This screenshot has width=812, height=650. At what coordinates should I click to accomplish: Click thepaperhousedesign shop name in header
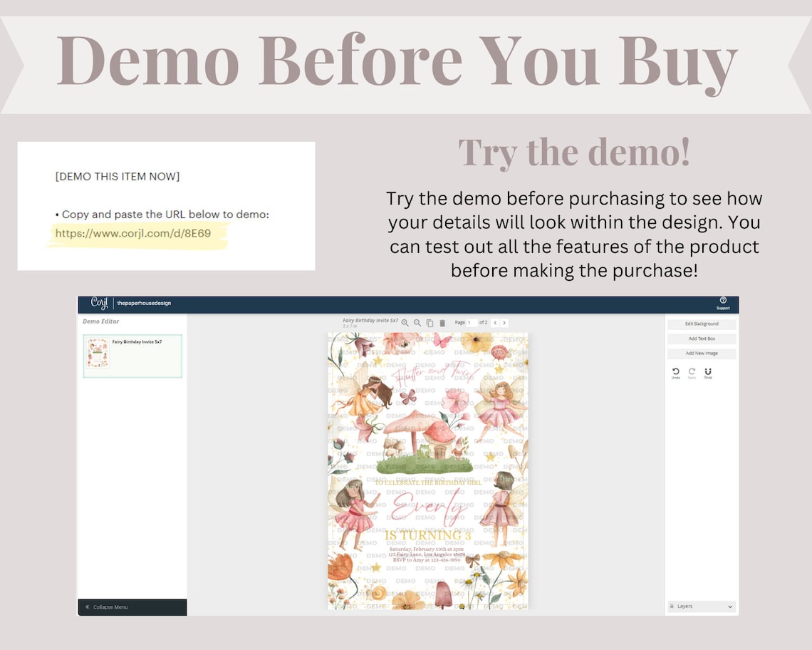144,303
